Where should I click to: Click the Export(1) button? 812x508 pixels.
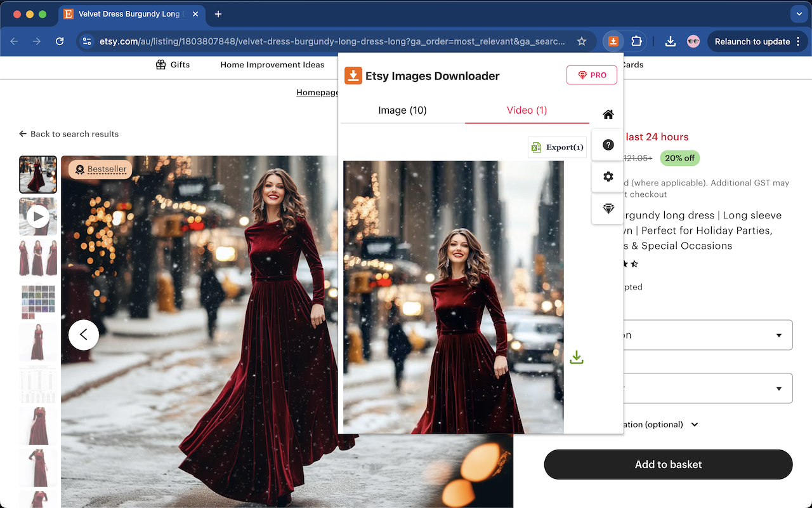(557, 147)
